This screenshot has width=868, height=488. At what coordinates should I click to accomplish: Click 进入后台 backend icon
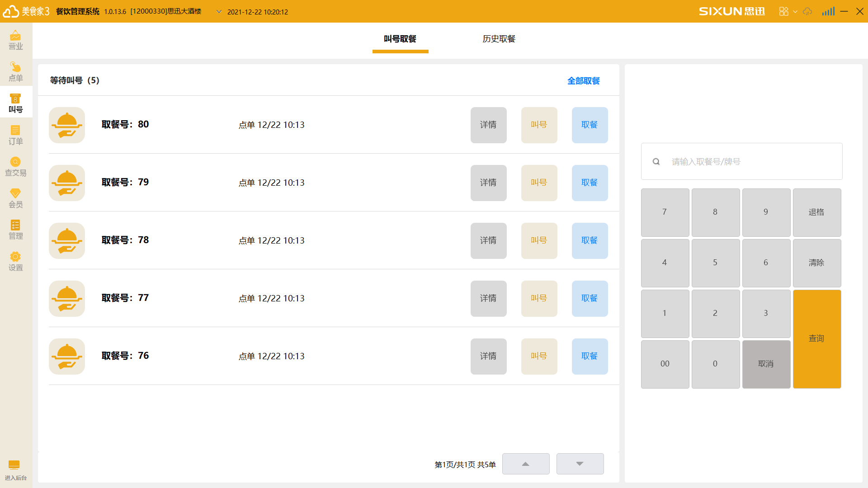(15, 470)
